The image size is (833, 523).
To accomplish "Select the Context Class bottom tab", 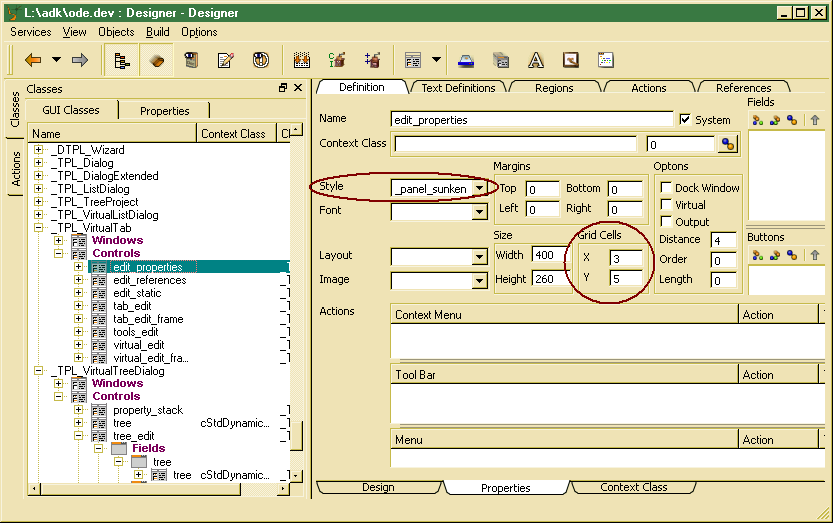I will coord(633,487).
